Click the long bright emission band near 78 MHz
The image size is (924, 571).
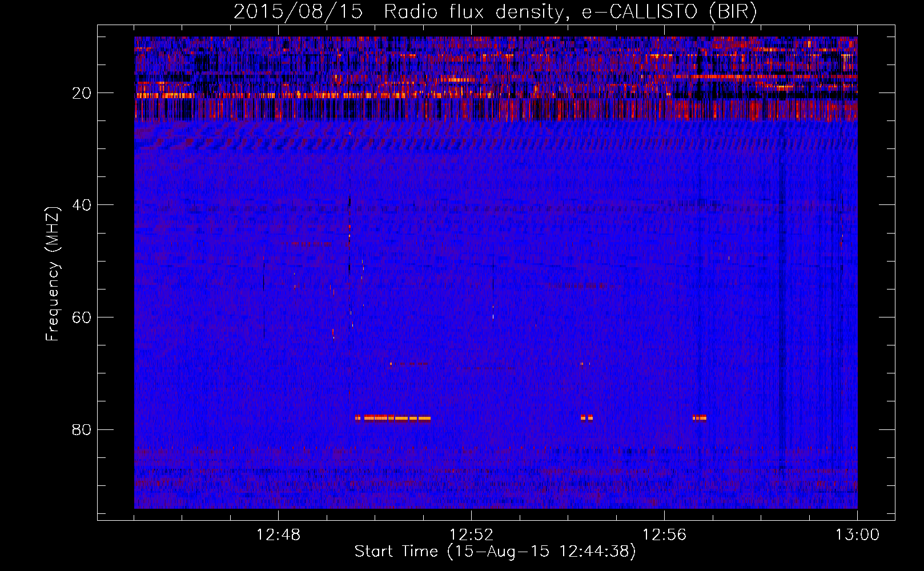click(393, 418)
